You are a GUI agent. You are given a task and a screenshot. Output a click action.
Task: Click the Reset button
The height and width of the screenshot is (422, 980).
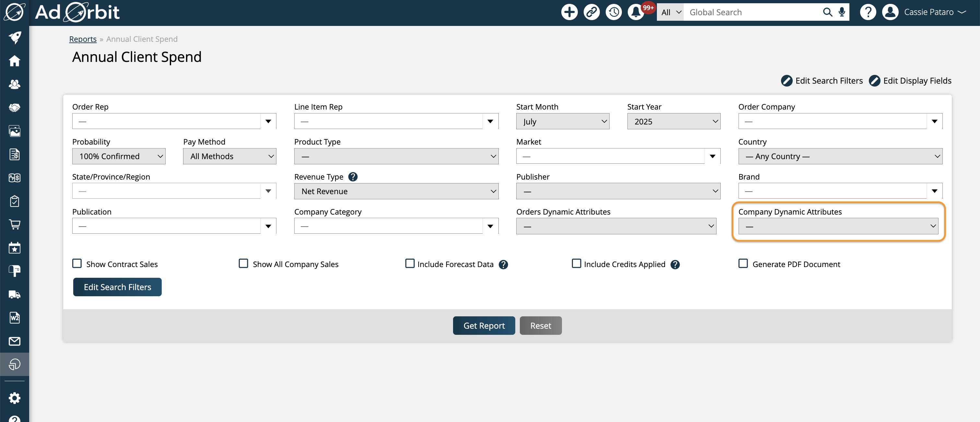541,325
